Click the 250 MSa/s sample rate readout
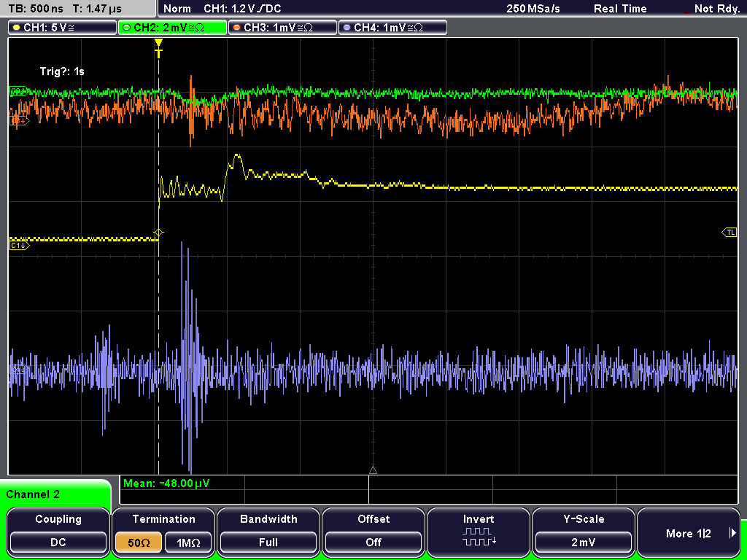This screenshot has width=747, height=560. (x=533, y=9)
